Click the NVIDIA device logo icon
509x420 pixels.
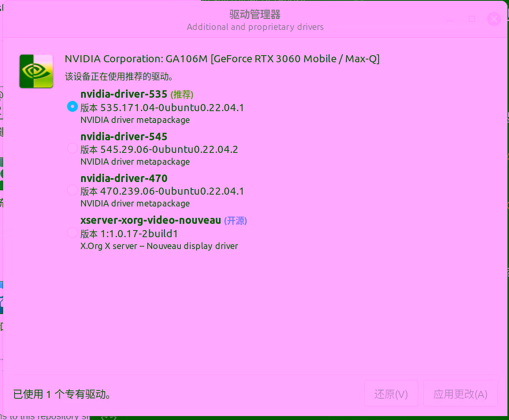click(36, 71)
